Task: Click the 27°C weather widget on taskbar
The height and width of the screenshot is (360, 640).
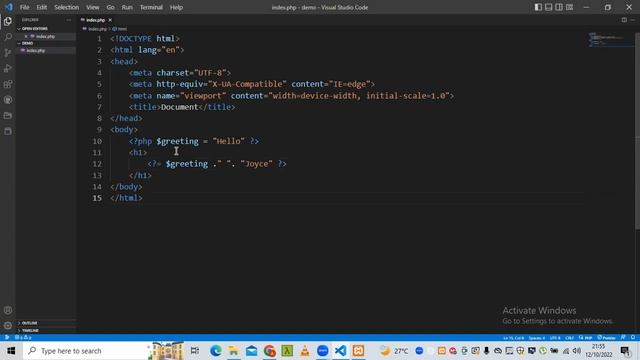Action: point(394,351)
